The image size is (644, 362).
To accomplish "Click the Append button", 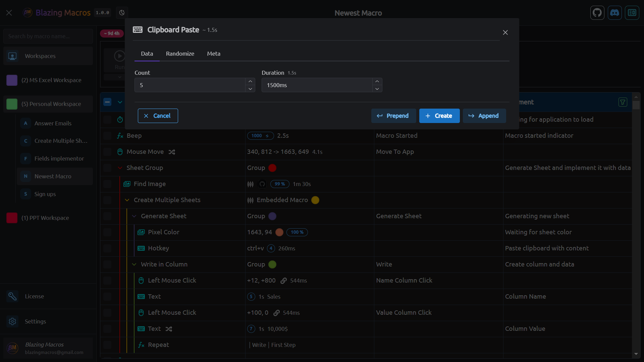I will 484,116.
